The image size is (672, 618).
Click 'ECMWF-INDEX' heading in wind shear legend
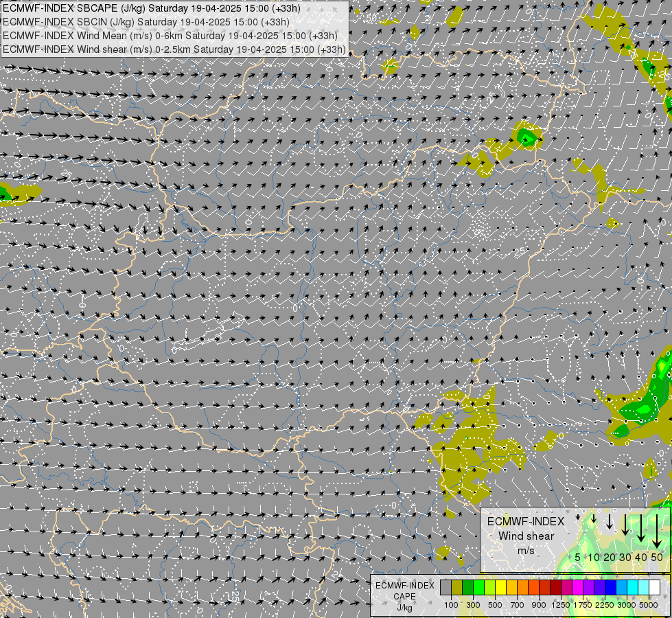pyautogui.click(x=526, y=521)
